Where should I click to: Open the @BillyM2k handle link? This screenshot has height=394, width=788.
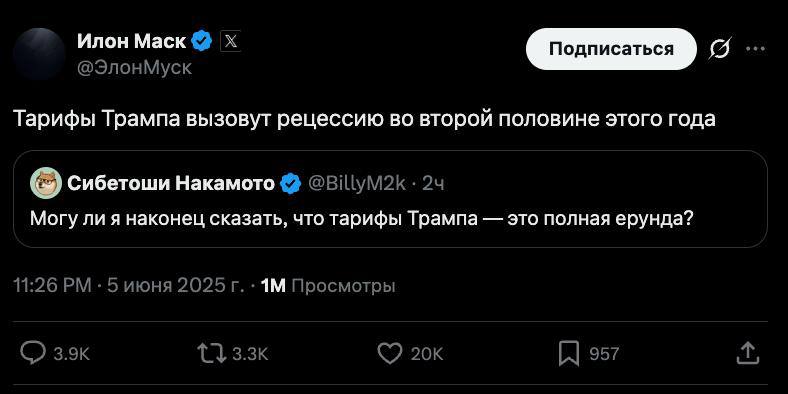click(x=356, y=184)
